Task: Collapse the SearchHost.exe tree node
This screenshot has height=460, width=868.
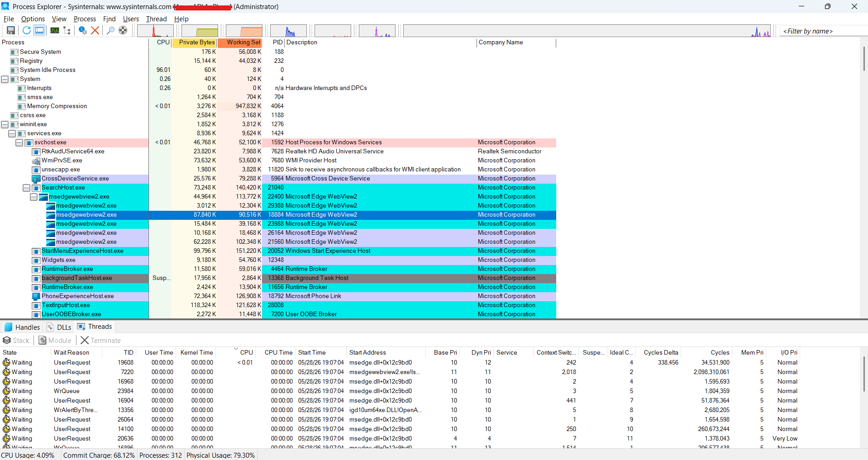Action: tap(27, 188)
